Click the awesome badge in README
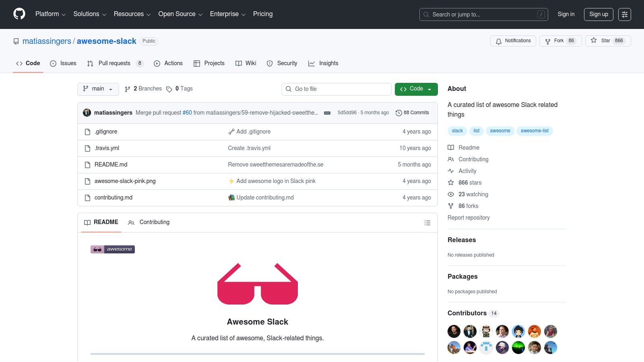644x362 pixels. (113, 249)
